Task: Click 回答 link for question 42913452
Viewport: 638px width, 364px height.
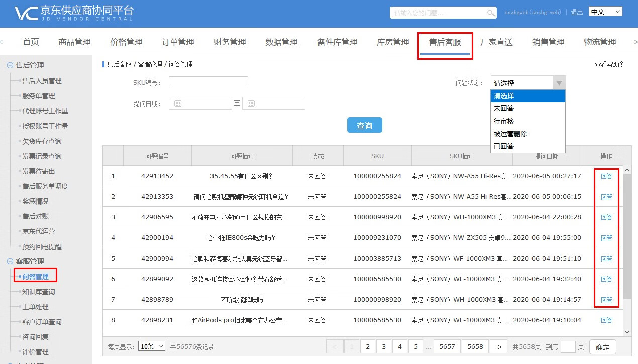Action: tap(606, 176)
